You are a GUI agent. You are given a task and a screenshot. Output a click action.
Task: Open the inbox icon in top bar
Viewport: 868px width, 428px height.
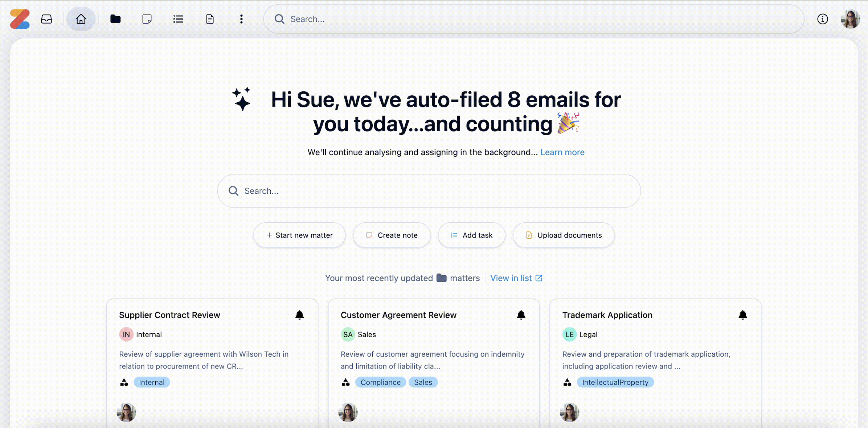click(46, 19)
